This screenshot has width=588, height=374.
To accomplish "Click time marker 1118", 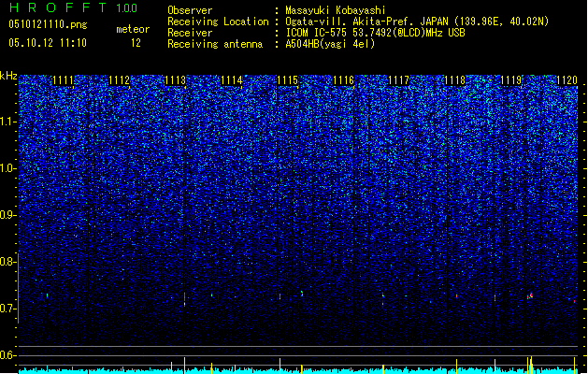I will point(454,80).
